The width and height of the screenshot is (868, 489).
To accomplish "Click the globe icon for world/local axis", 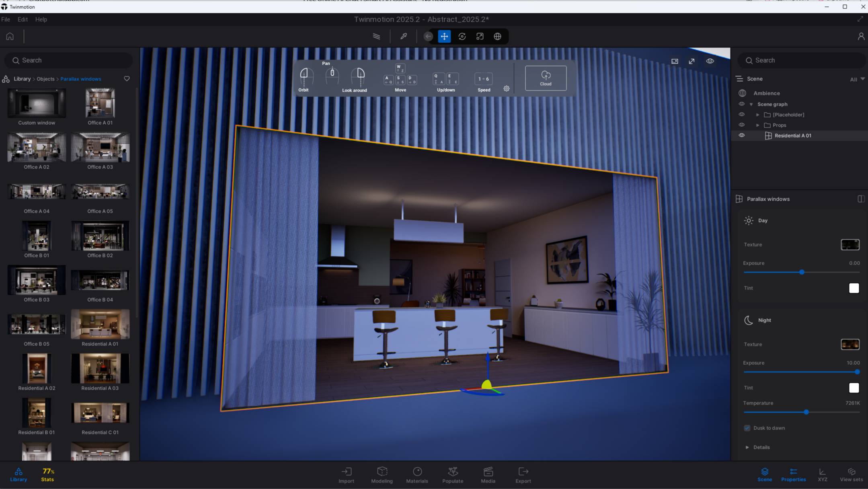I will tap(497, 37).
